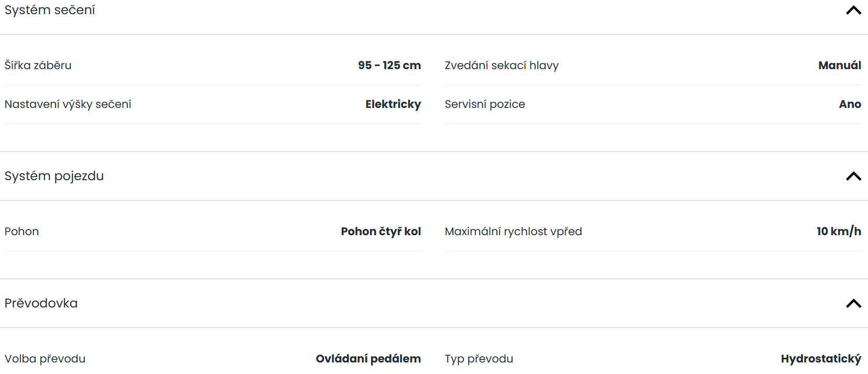Click the Systém sečení heading

[50, 10]
